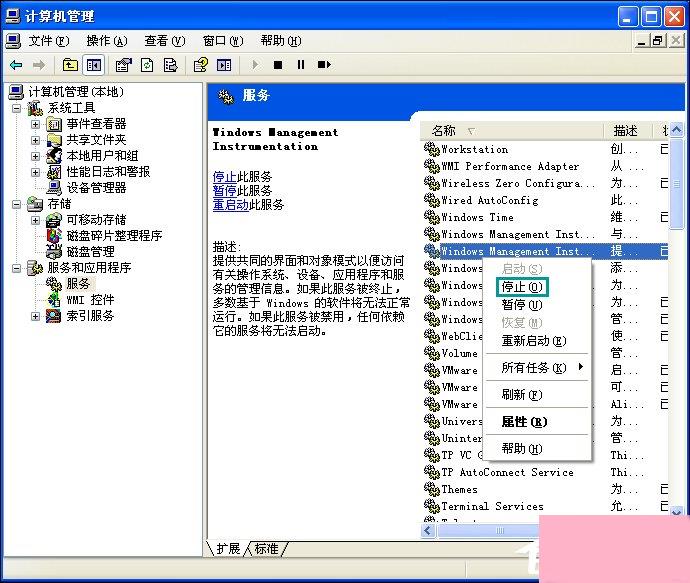Click the Export list toolbar icon
The width and height of the screenshot is (690, 583).
(x=170, y=65)
